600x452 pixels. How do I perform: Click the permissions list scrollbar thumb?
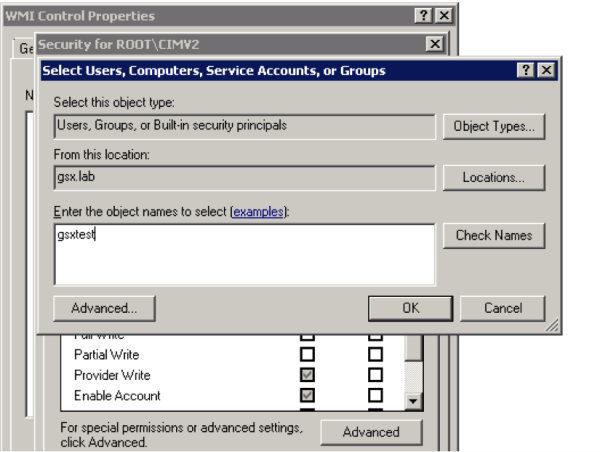coord(414,348)
